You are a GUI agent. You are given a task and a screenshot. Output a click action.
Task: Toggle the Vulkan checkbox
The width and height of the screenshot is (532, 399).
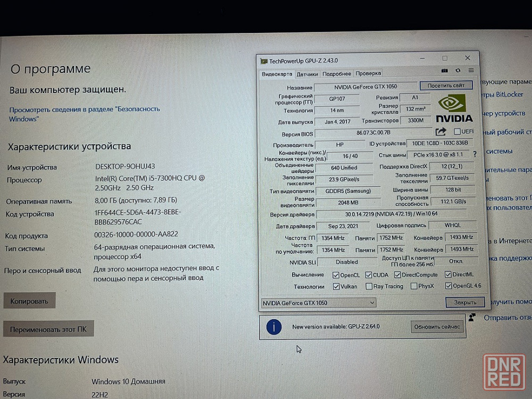(336, 287)
